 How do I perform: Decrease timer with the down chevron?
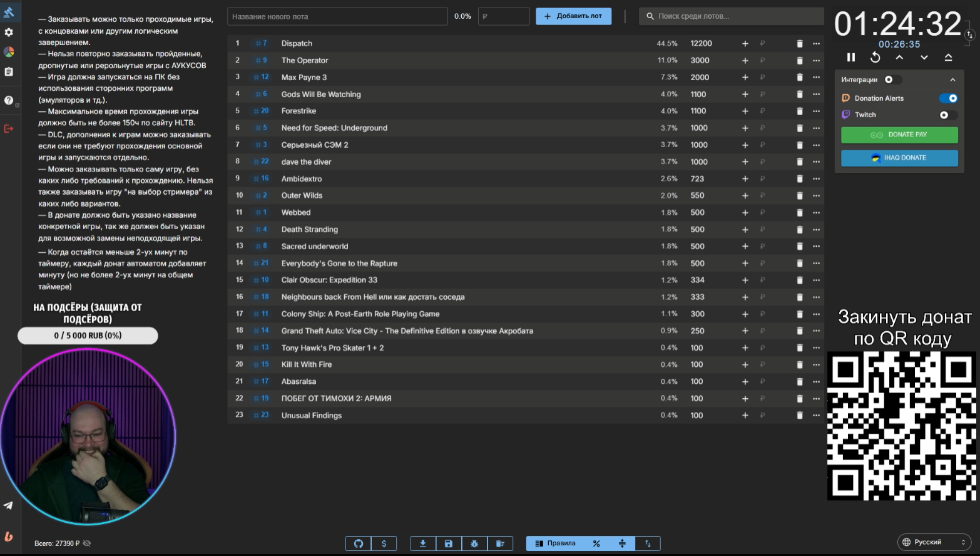(924, 58)
